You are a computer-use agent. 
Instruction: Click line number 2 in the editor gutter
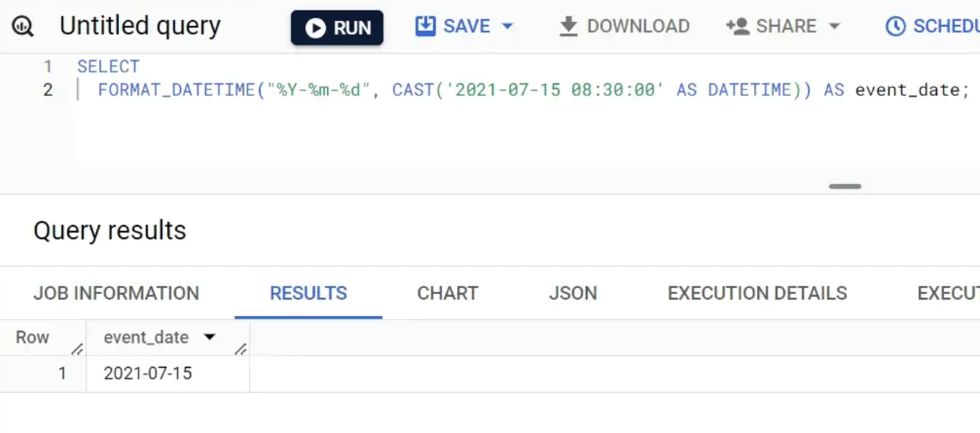click(x=47, y=90)
